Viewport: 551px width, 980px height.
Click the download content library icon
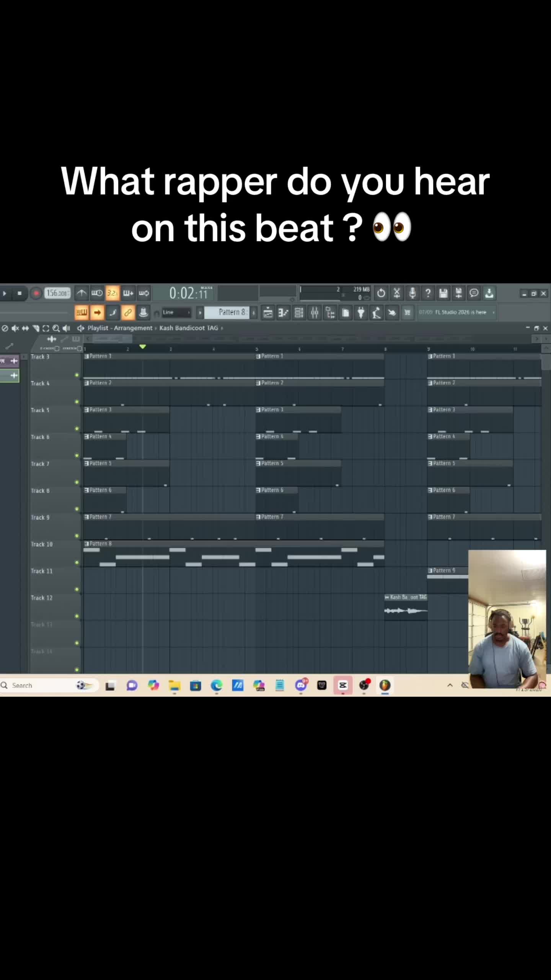click(x=489, y=293)
